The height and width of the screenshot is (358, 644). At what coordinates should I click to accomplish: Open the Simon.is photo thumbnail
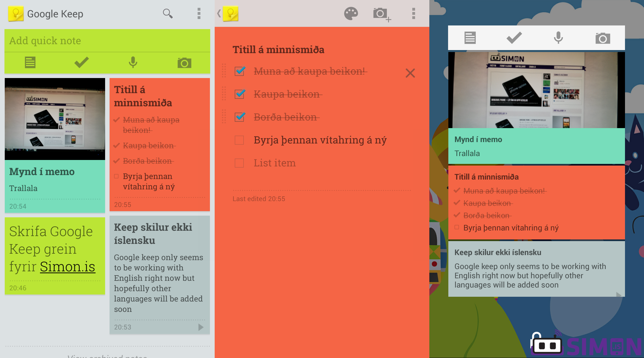(55, 119)
